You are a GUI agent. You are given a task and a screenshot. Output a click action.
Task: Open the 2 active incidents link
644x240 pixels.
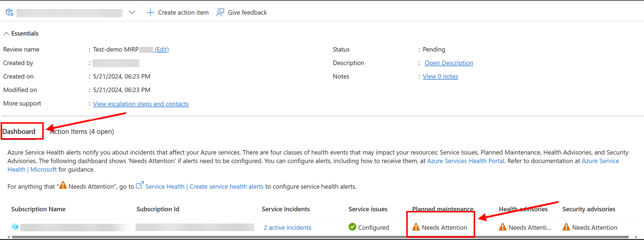tap(287, 227)
